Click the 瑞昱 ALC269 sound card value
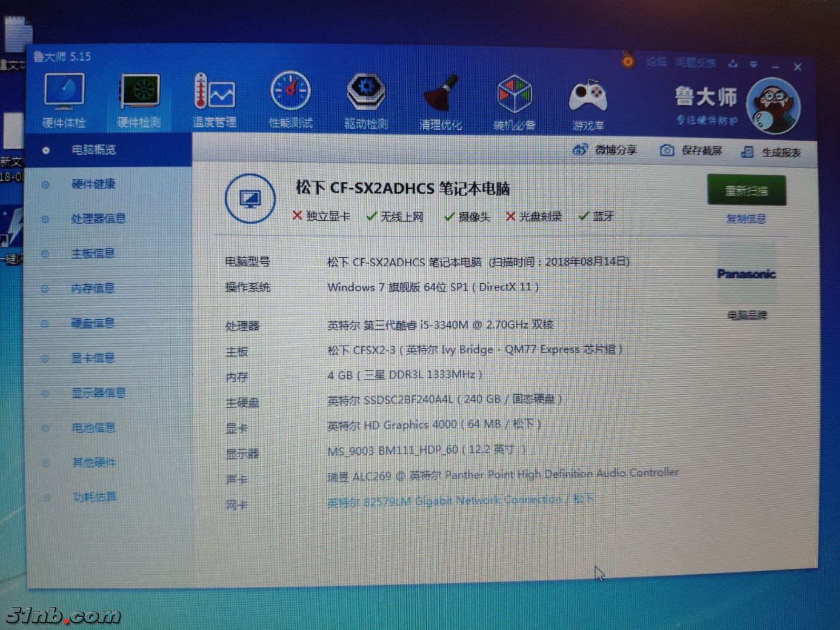This screenshot has height=630, width=840. pyautogui.click(x=503, y=474)
